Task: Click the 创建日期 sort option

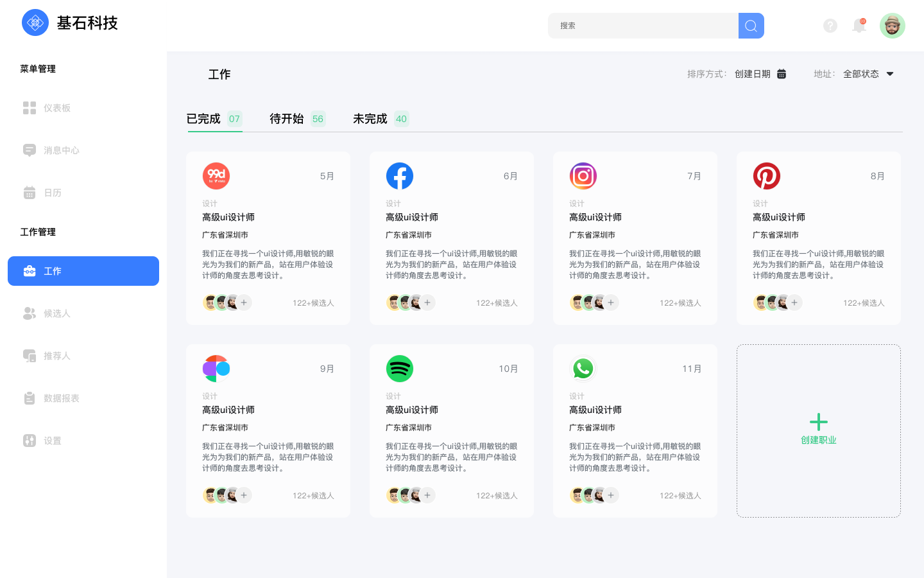Action: 752,74
